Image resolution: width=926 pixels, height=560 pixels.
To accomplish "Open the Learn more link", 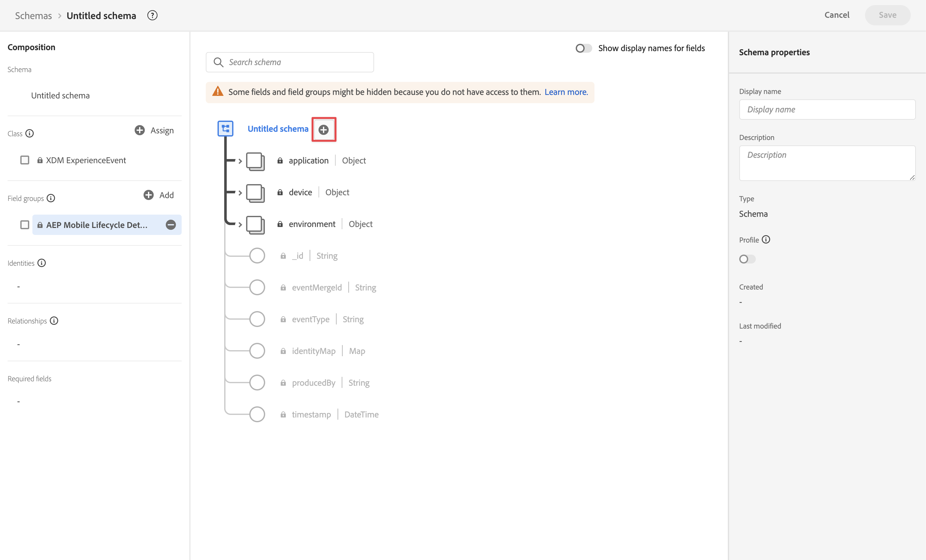I will tap(566, 92).
